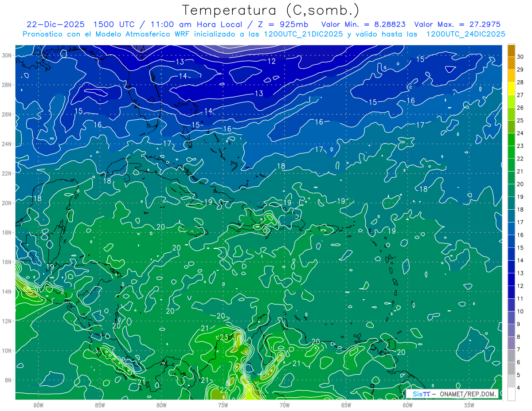The width and height of the screenshot is (532, 411).
Task: Click the '75W' longitude axis label
Action: (223, 405)
